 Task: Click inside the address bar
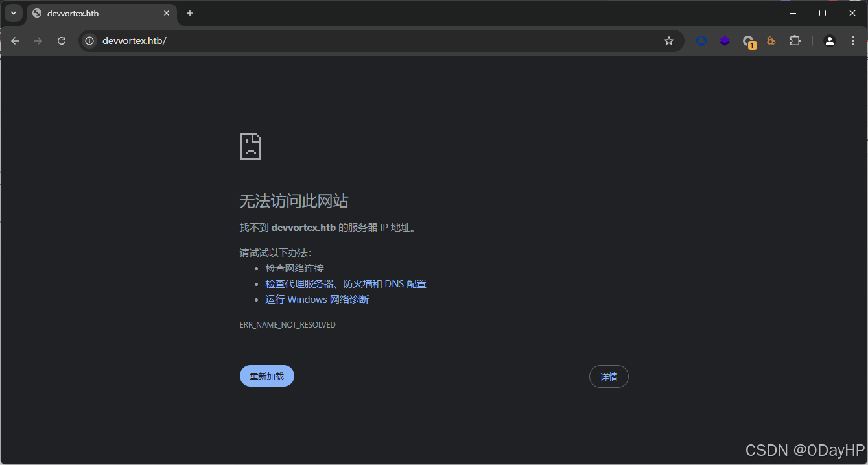(259, 40)
